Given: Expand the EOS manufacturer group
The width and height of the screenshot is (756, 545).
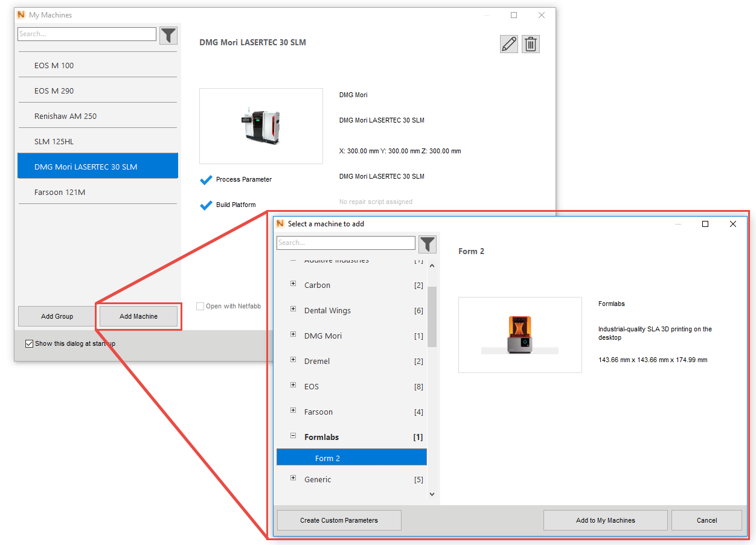Looking at the screenshot, I should (x=293, y=385).
